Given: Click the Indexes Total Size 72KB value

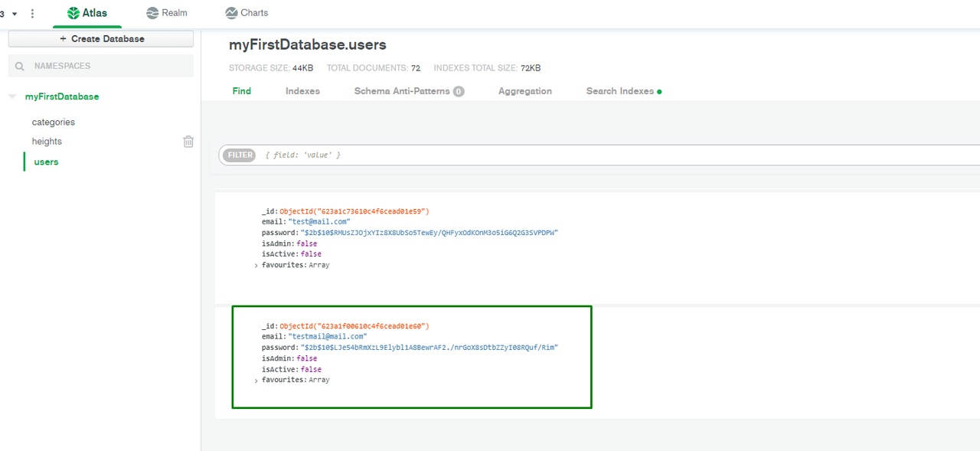Looking at the screenshot, I should tap(531, 68).
